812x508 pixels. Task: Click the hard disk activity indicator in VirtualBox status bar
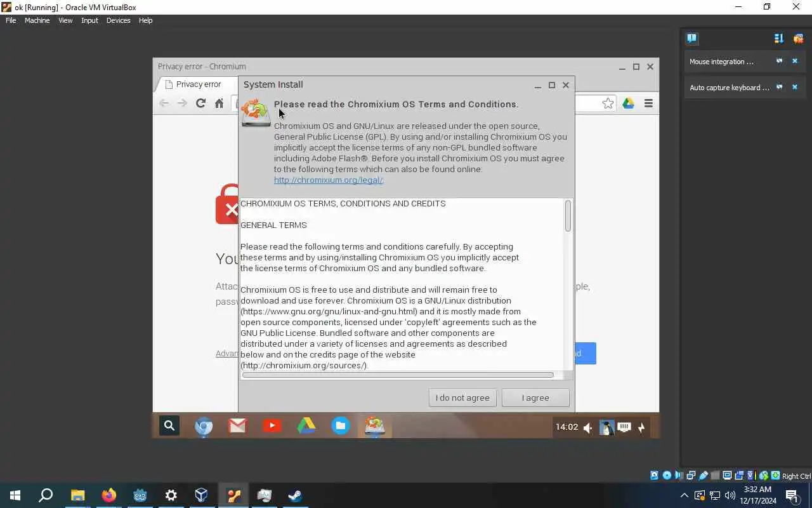[x=655, y=476]
